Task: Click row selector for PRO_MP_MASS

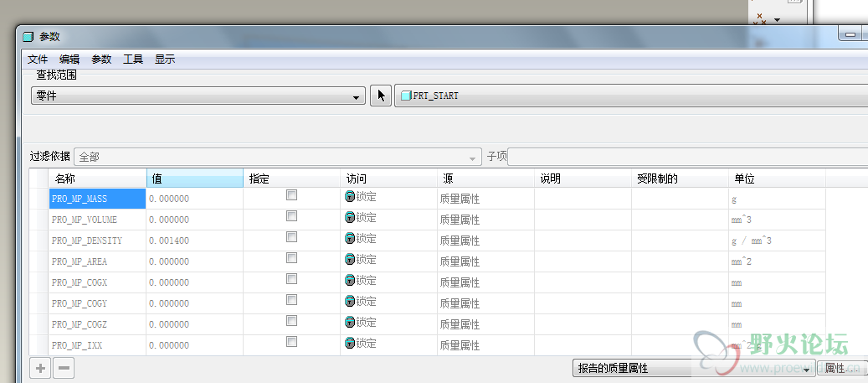Action: pos(39,199)
